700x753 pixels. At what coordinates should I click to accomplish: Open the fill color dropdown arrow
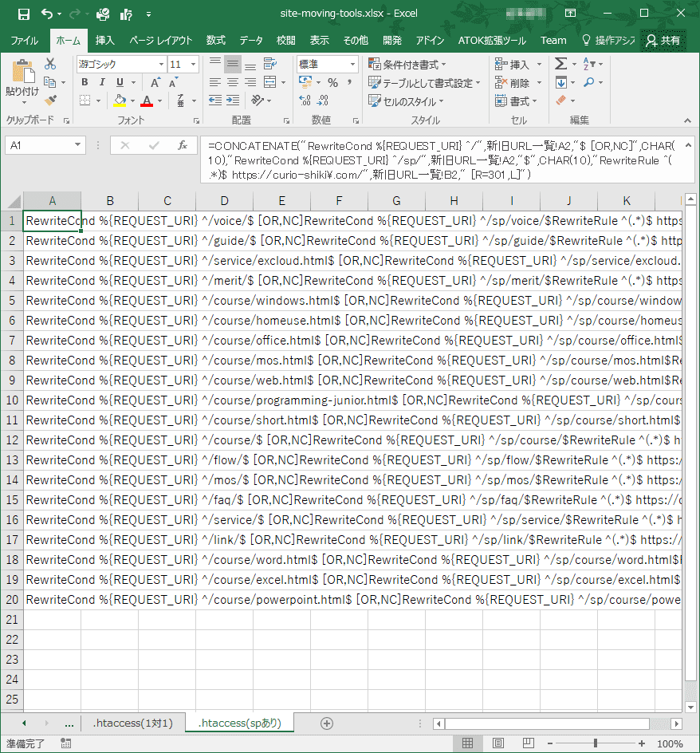(132, 101)
